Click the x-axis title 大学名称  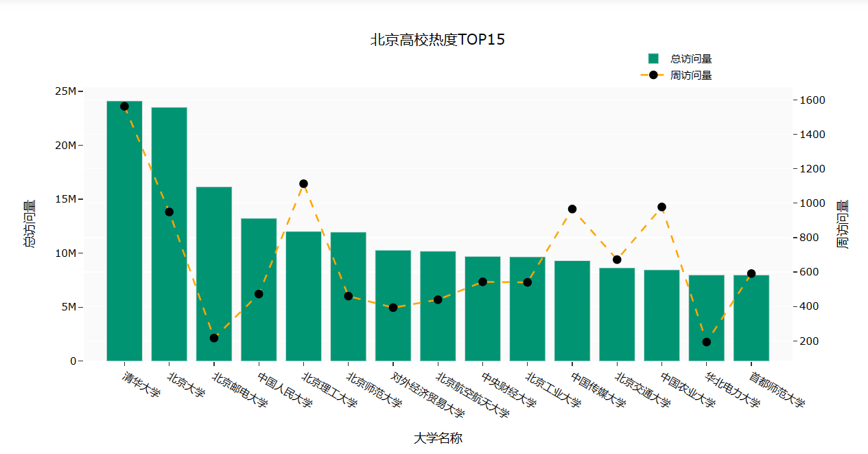tap(438, 438)
